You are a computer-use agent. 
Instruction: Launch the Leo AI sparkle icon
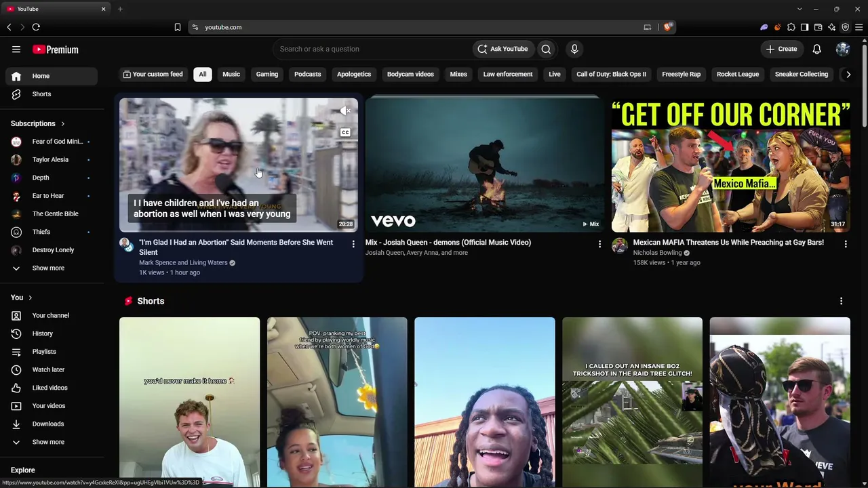click(831, 27)
